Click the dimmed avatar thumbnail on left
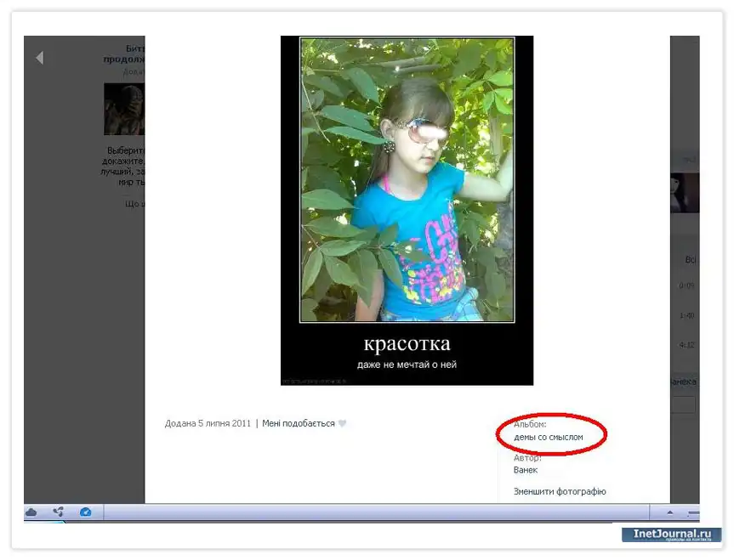The image size is (734, 560). [124, 109]
